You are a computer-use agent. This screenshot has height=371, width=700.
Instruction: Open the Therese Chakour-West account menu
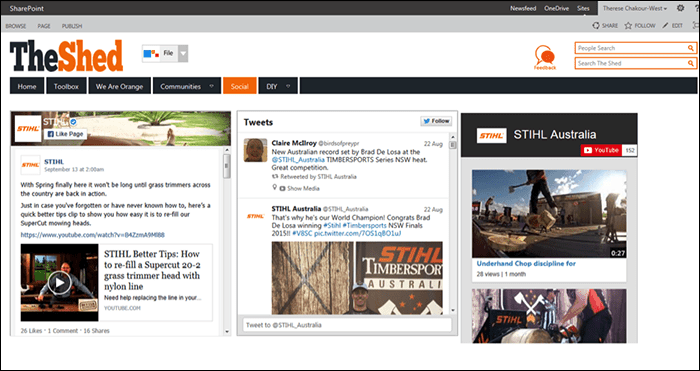coord(635,8)
